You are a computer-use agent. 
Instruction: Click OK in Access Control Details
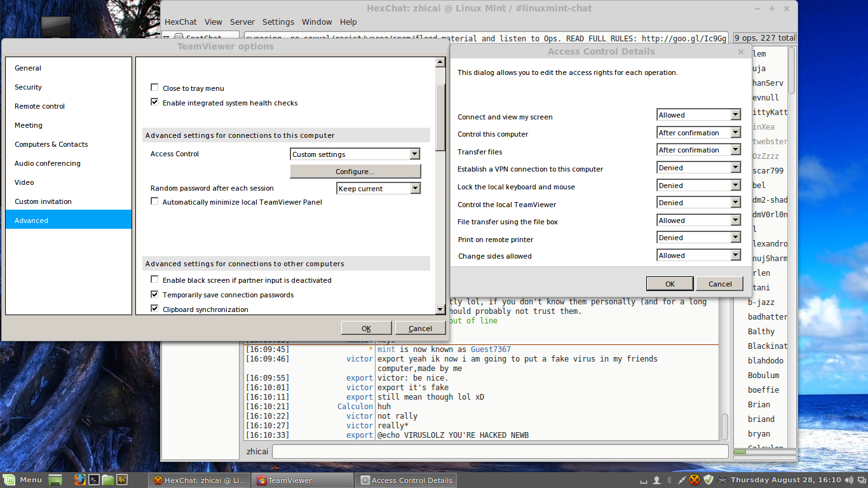click(x=670, y=283)
